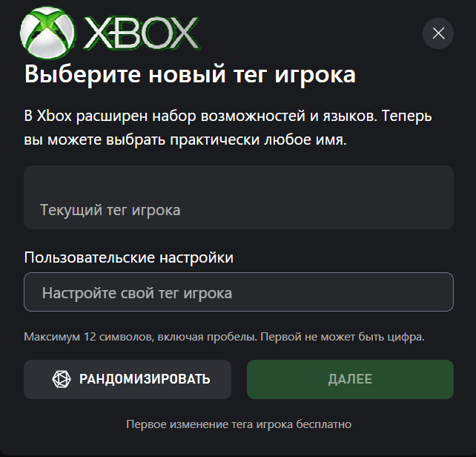This screenshot has height=457, width=476.
Task: Click the XBOX wordmark text logo
Action: coord(142,33)
